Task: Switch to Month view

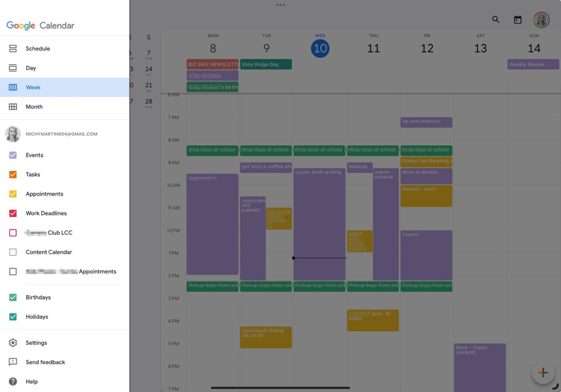Action: click(x=65, y=107)
